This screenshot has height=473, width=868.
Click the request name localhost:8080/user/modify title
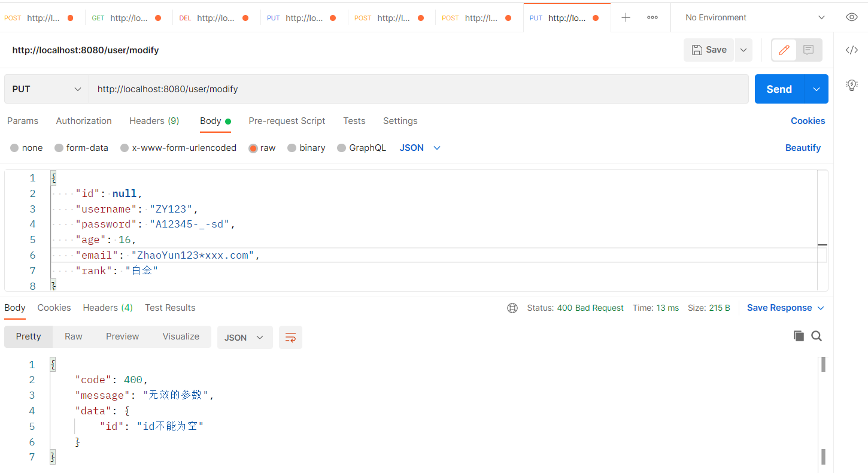[x=86, y=50]
